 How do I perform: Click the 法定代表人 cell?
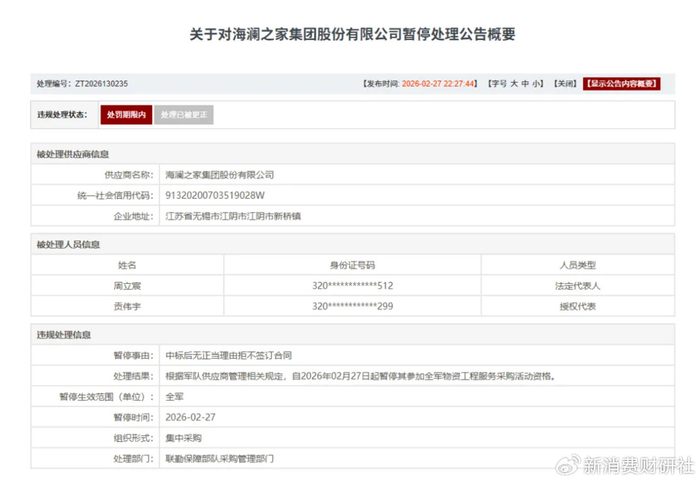coord(578,286)
